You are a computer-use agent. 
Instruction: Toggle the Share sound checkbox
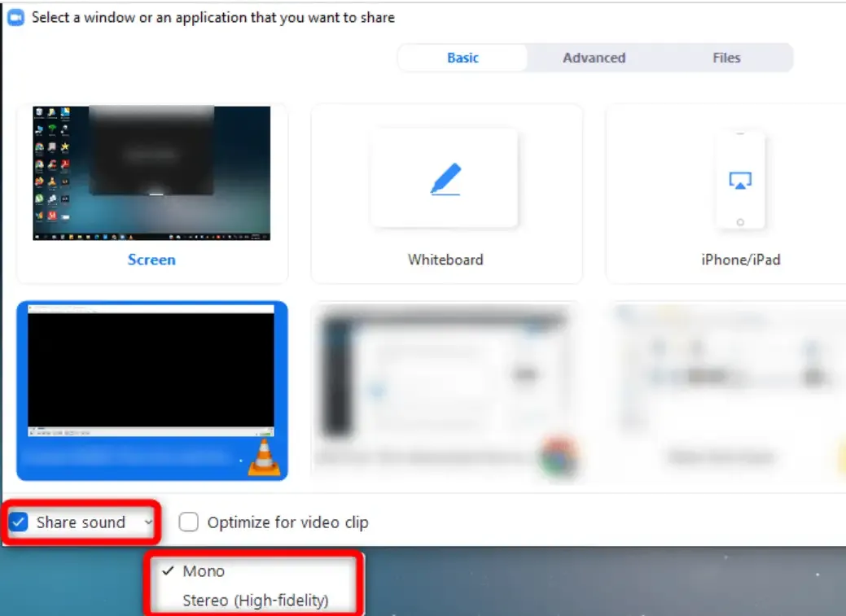19,522
